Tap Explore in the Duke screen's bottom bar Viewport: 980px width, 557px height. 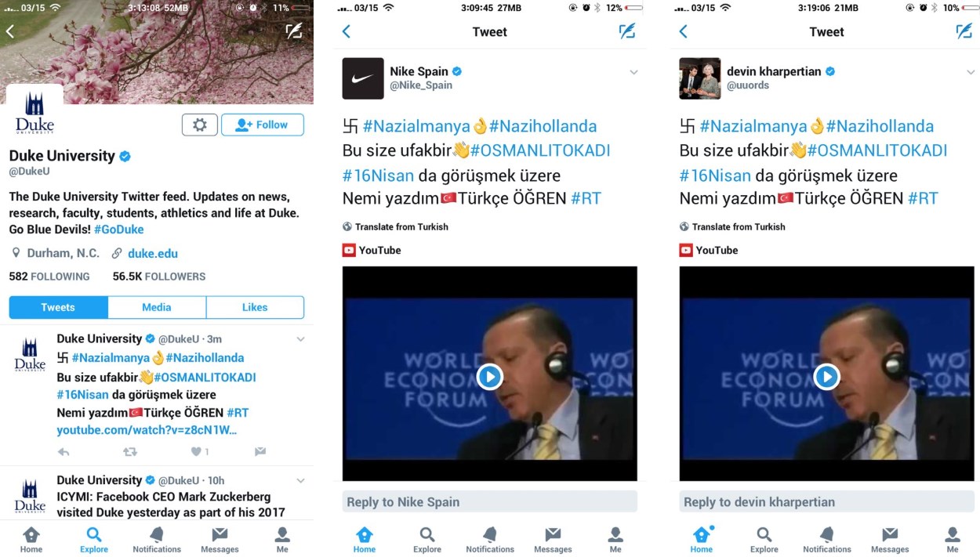[x=94, y=540]
